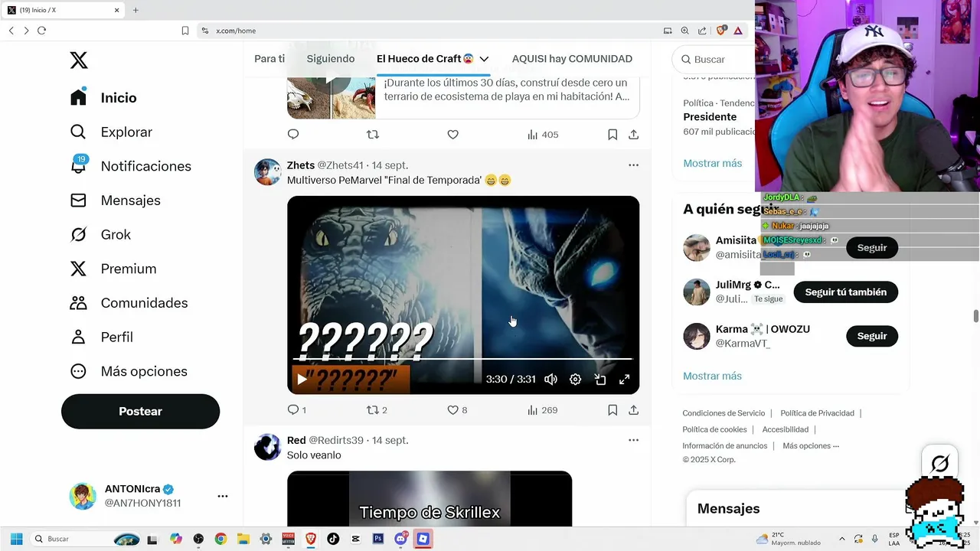This screenshot has height=551, width=980.
Task: Like the post with 405 views
Action: (453, 135)
